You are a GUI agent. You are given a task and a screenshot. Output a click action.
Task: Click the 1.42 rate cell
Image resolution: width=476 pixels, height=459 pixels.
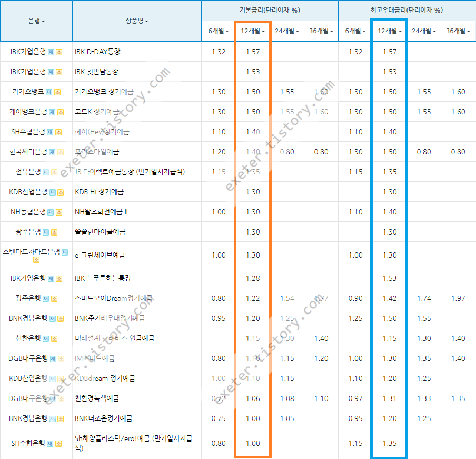click(390, 298)
